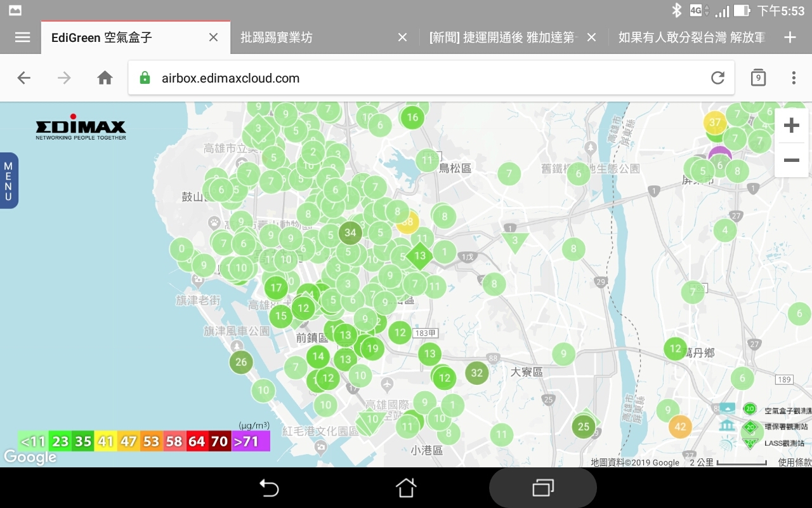The height and width of the screenshot is (508, 812).
Task: Select the marker reading 0
Action: (181, 248)
